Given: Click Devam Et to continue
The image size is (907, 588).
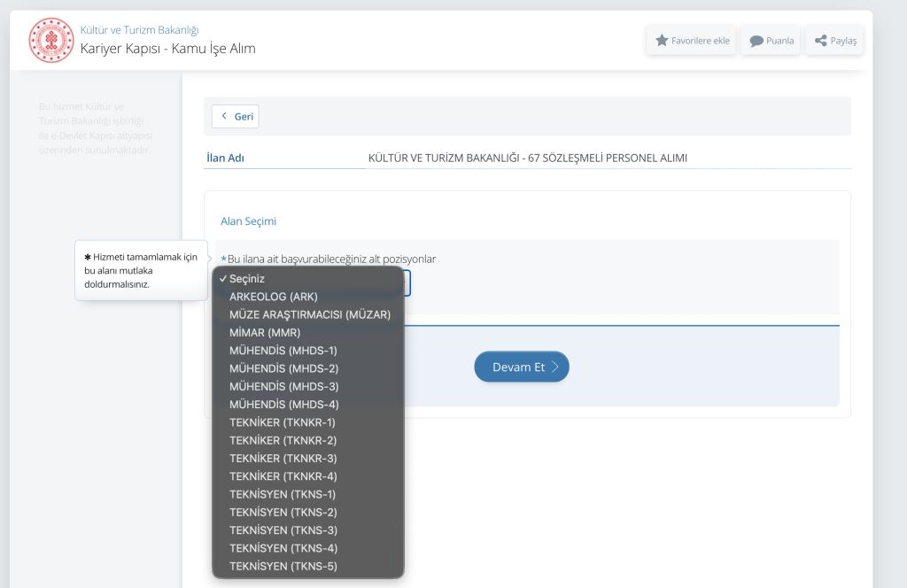Looking at the screenshot, I should coord(522,367).
